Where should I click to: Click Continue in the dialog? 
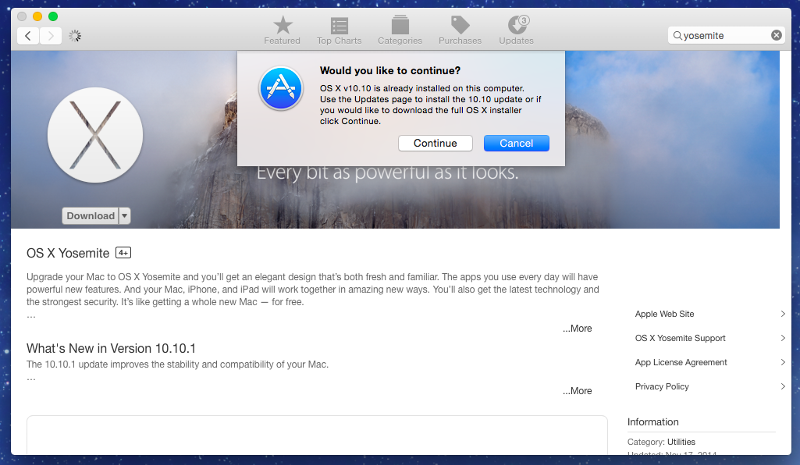pyautogui.click(x=435, y=143)
